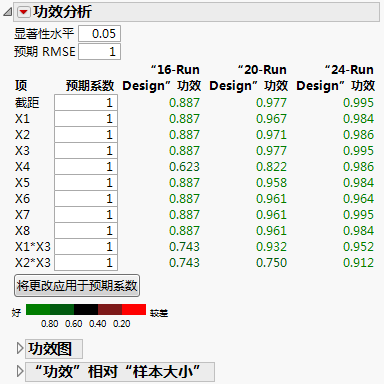Click the 截距 row label
384x384 pixels.
click(x=27, y=103)
